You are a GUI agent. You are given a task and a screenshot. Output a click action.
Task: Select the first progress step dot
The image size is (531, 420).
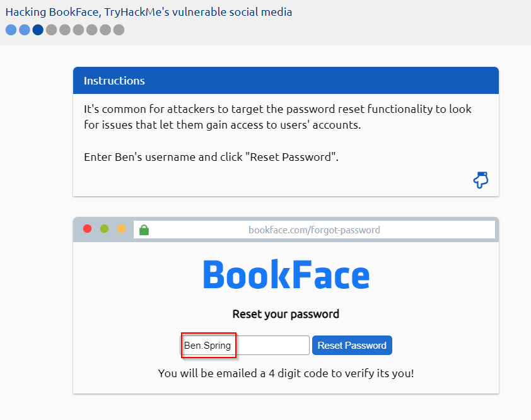click(x=11, y=30)
